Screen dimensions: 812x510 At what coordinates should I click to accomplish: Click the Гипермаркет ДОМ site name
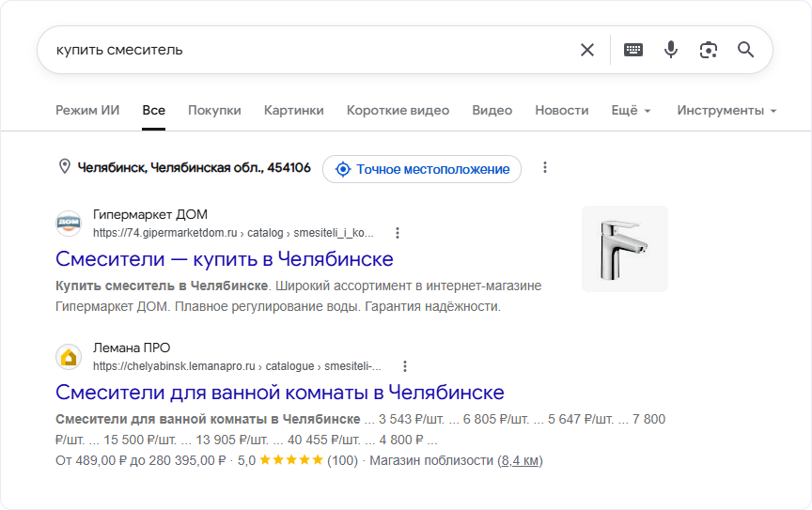(150, 214)
